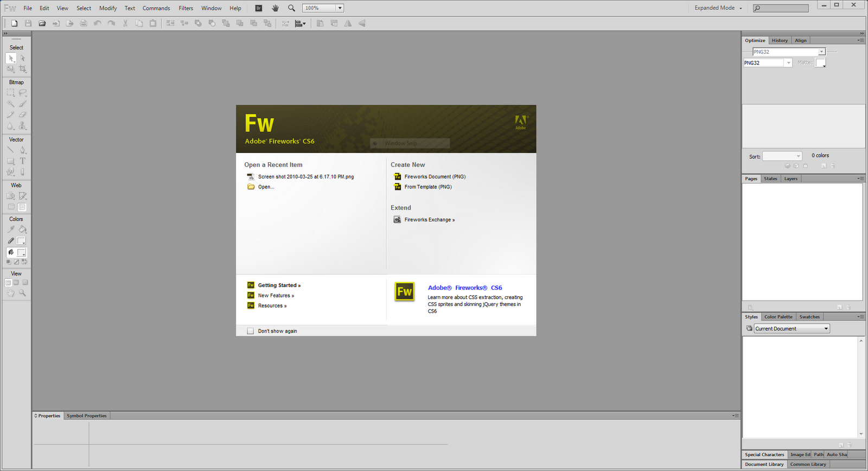Select the Freeform tool
868x471 pixels.
point(11,172)
